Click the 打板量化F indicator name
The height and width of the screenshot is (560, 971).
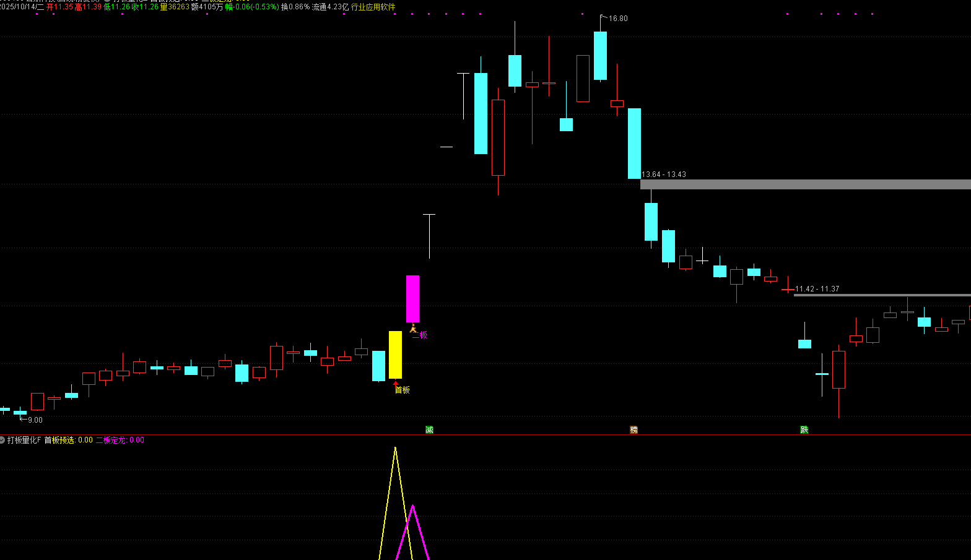click(x=24, y=440)
